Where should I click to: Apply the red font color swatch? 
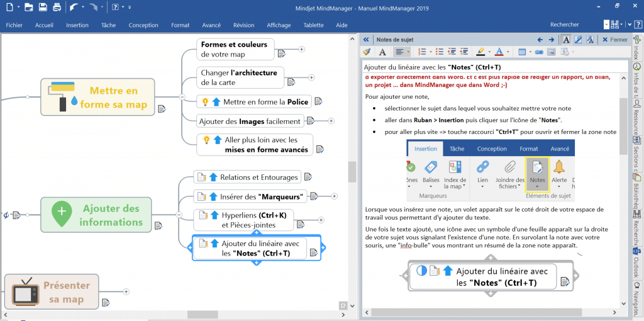499,52
